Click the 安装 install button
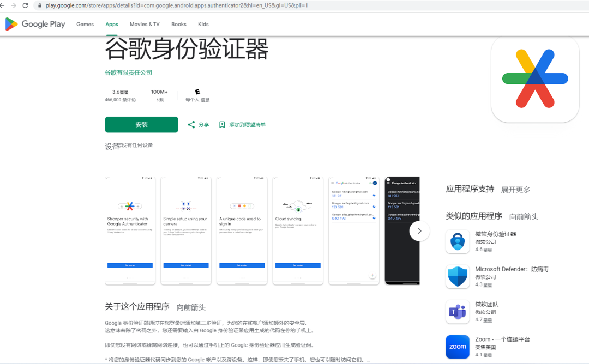589x364 pixels. click(141, 124)
